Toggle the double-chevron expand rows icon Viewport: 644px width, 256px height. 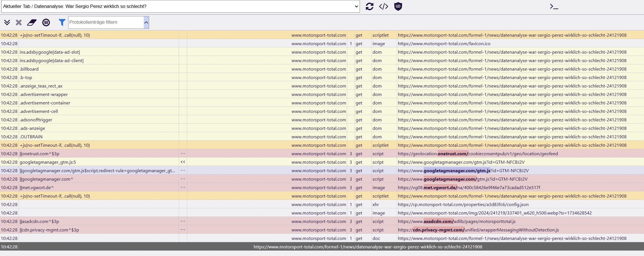[x=7, y=22]
